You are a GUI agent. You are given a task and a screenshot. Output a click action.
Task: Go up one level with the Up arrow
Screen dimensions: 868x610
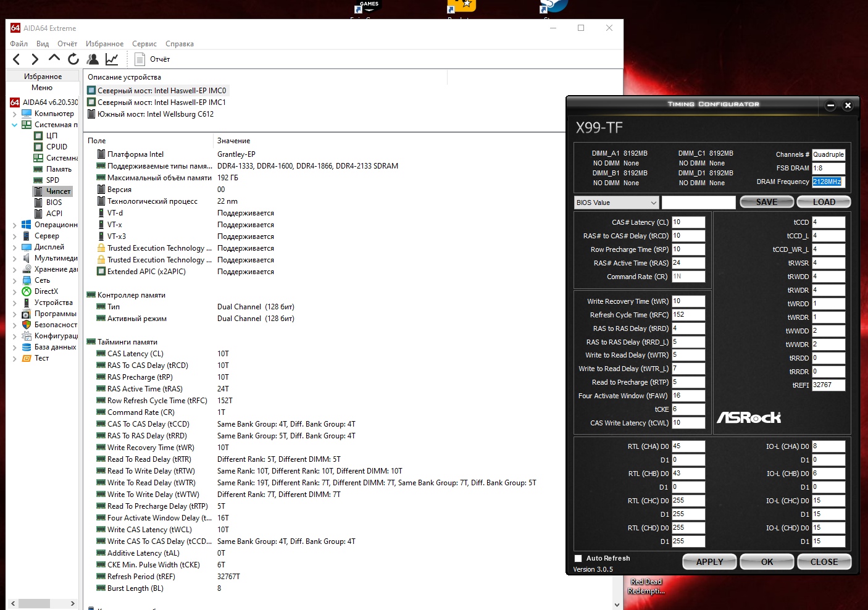pos(54,59)
